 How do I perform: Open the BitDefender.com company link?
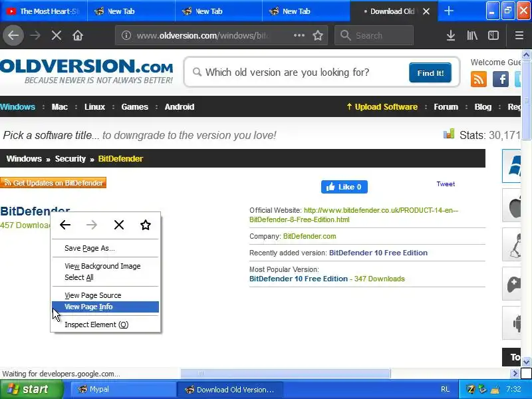[309, 237]
